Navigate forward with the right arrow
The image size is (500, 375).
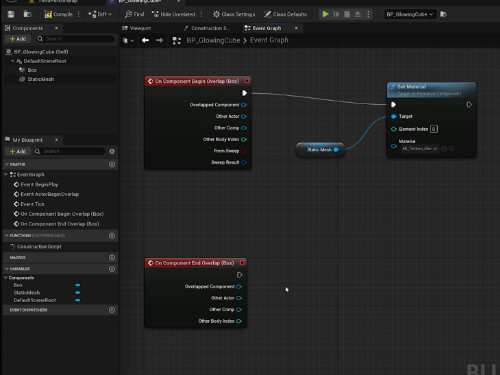(x=159, y=41)
